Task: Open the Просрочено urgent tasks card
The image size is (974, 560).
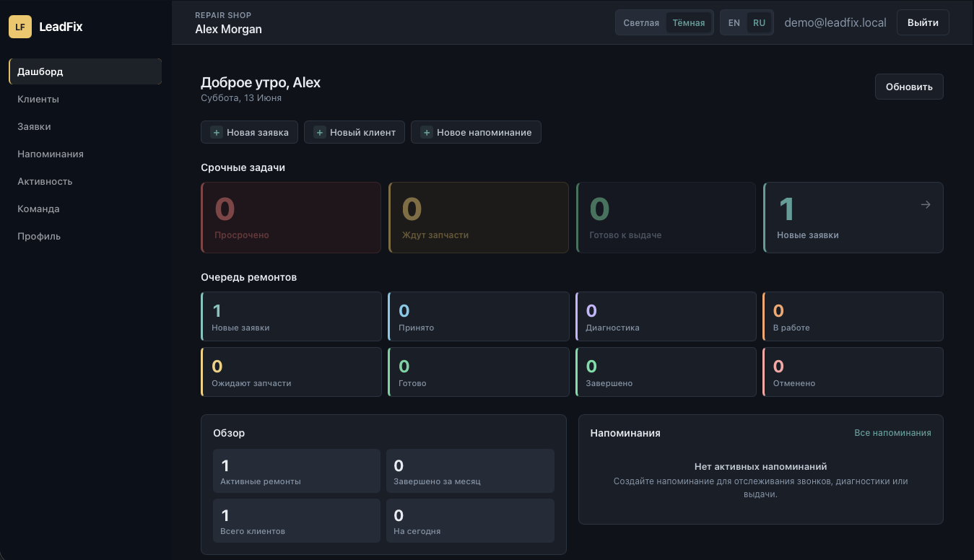Action: coord(291,217)
